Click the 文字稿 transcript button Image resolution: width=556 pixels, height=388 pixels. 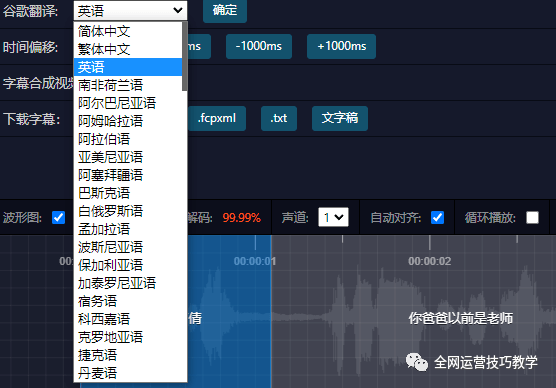pyautogui.click(x=340, y=118)
